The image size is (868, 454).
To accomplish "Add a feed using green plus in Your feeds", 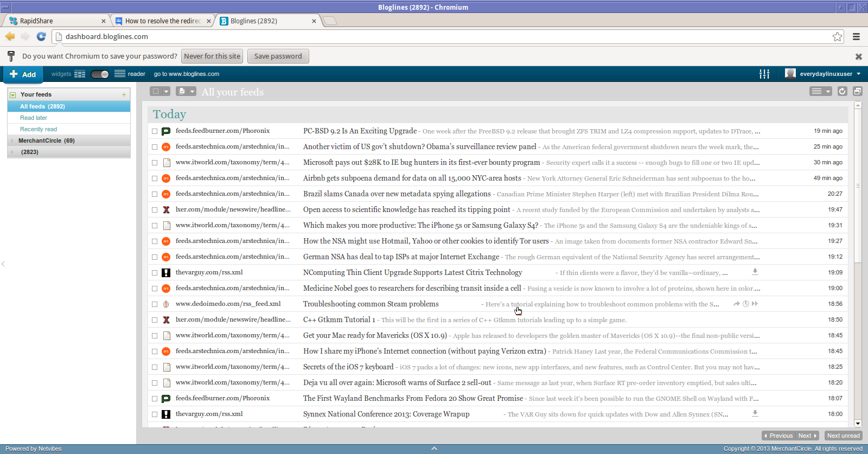I will tap(124, 94).
